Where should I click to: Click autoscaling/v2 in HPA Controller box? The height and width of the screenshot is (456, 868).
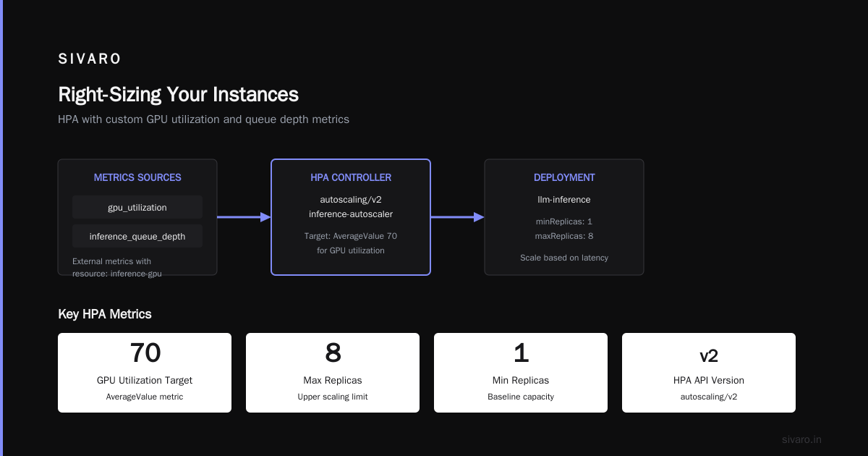click(351, 199)
